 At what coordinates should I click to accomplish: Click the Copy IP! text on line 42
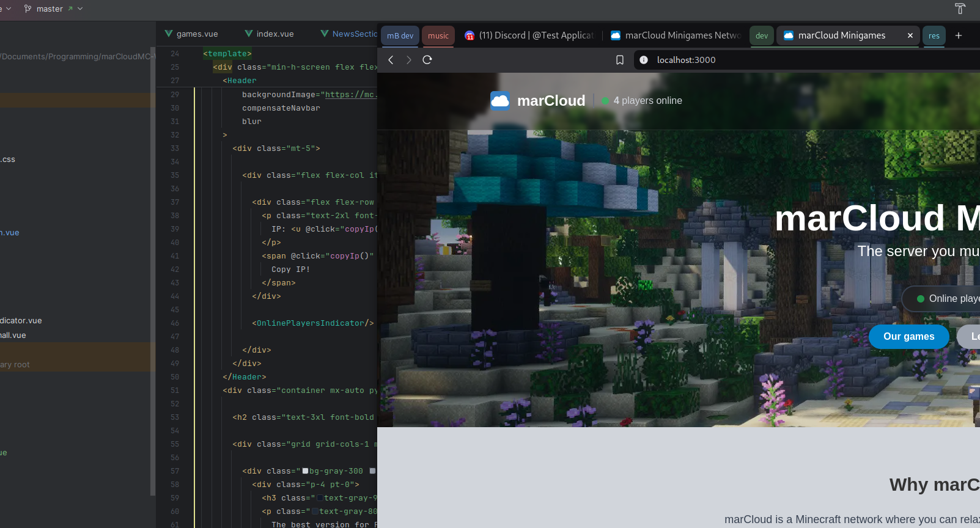pos(290,269)
